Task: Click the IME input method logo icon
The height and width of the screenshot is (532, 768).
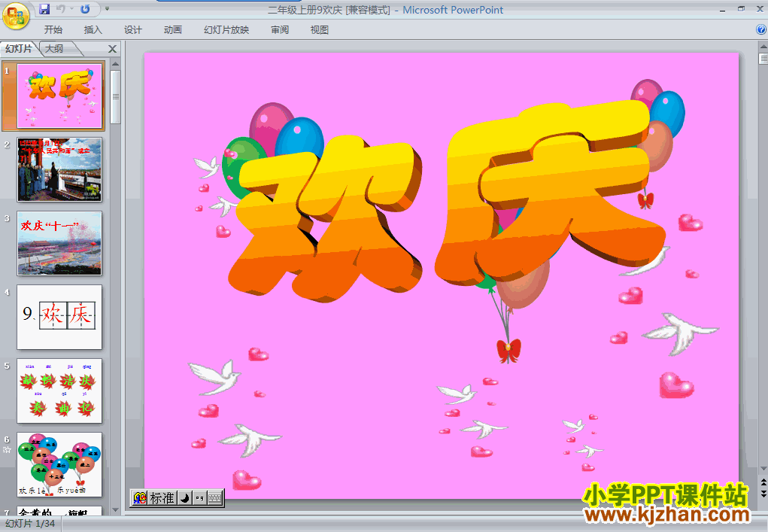Action: coord(140,498)
